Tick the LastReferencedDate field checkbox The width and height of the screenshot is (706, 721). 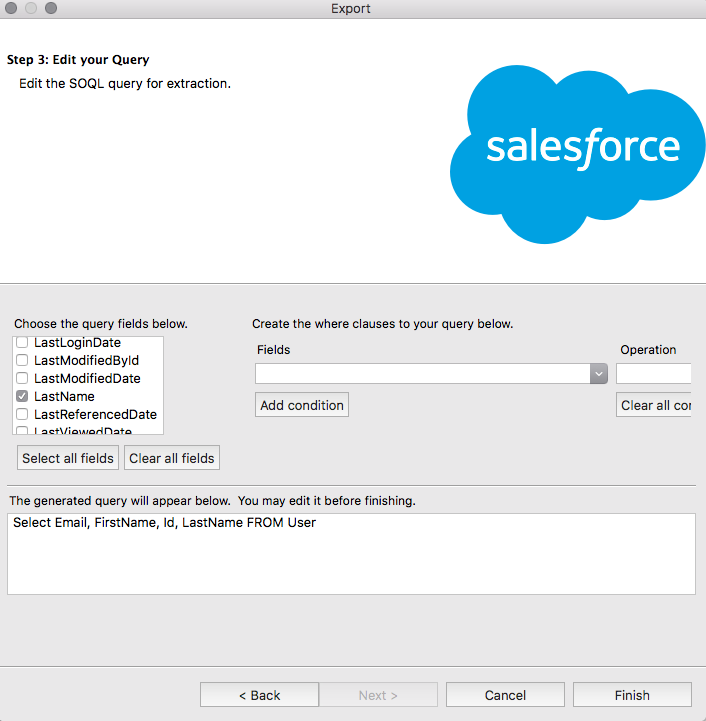pos(22,414)
